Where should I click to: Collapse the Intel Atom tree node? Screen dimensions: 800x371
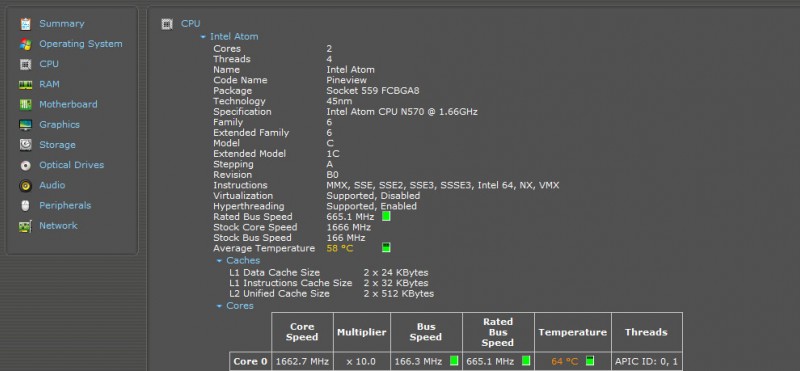(203, 37)
